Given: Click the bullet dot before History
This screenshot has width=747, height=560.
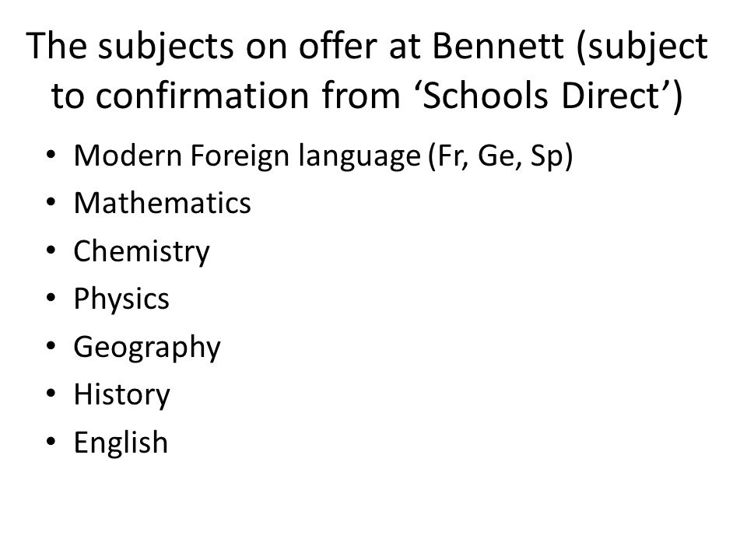Looking at the screenshot, I should pos(51,394).
